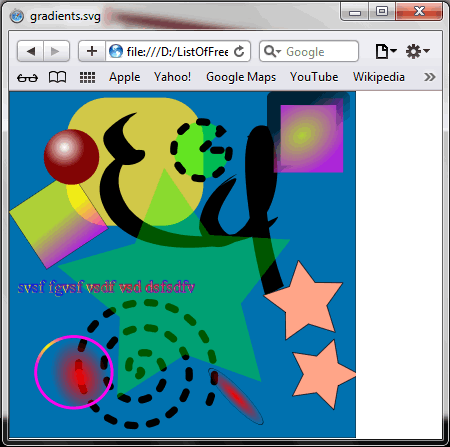Open the Wikipedia bookmark

coord(379,77)
